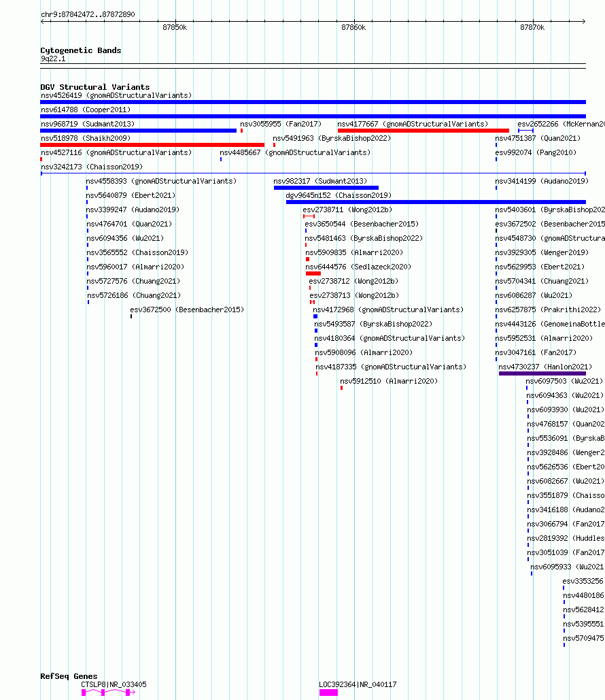Open variant nsv5912510 (Almarri2020)

pyautogui.click(x=389, y=381)
